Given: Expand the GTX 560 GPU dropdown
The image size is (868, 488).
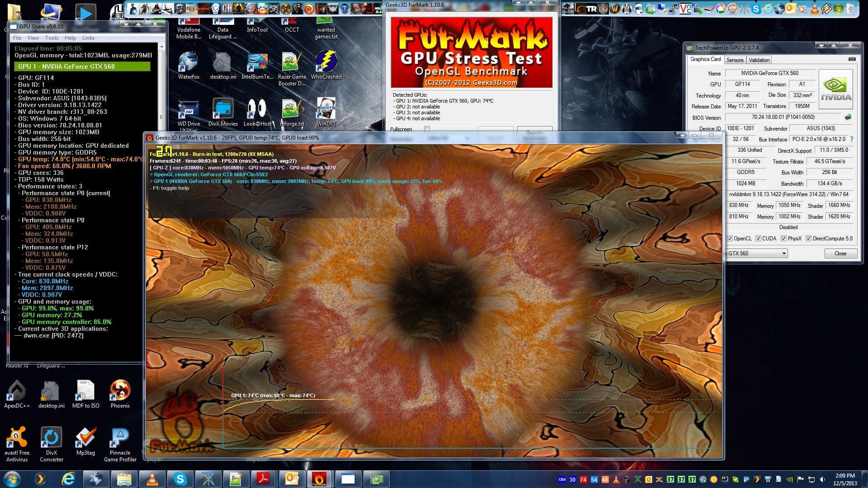Looking at the screenshot, I should click(x=784, y=253).
